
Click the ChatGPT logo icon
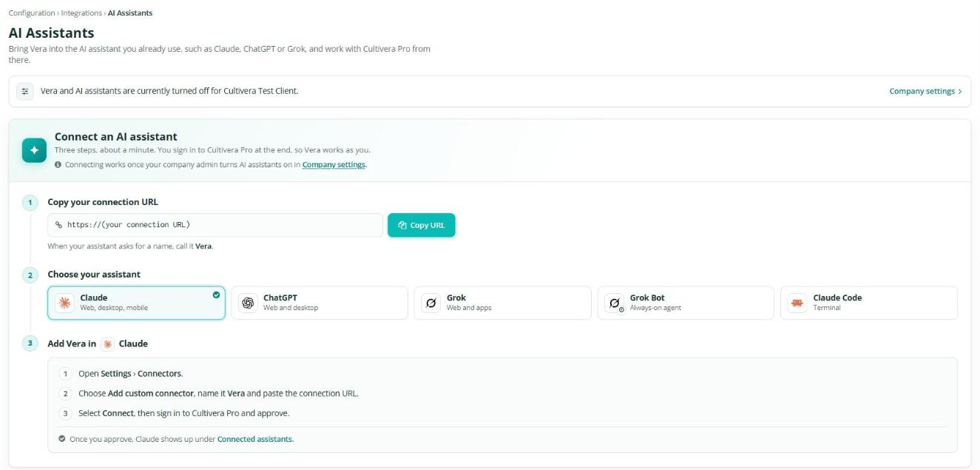[x=249, y=303]
